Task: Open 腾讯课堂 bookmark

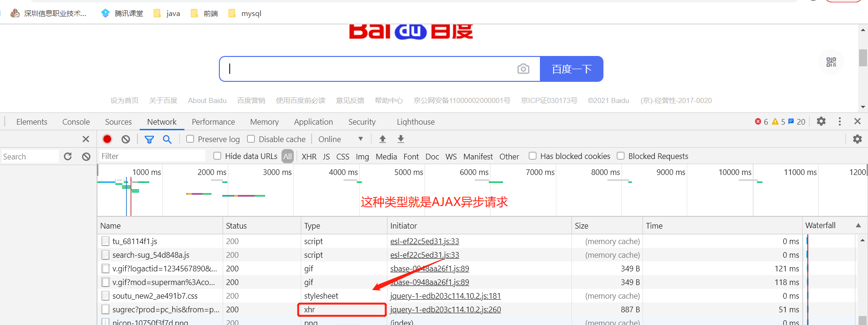Action: (x=122, y=13)
